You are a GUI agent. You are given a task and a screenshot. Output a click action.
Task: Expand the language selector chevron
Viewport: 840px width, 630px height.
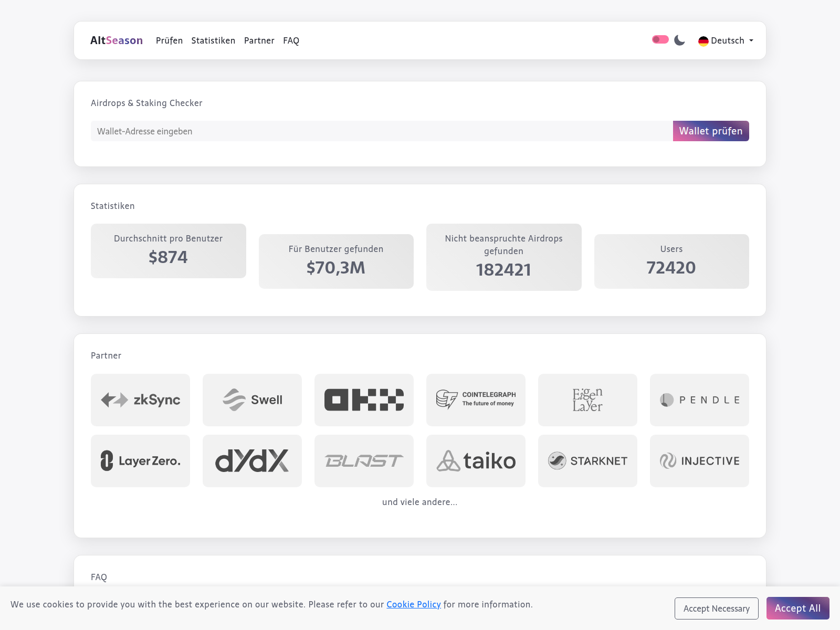coord(751,41)
